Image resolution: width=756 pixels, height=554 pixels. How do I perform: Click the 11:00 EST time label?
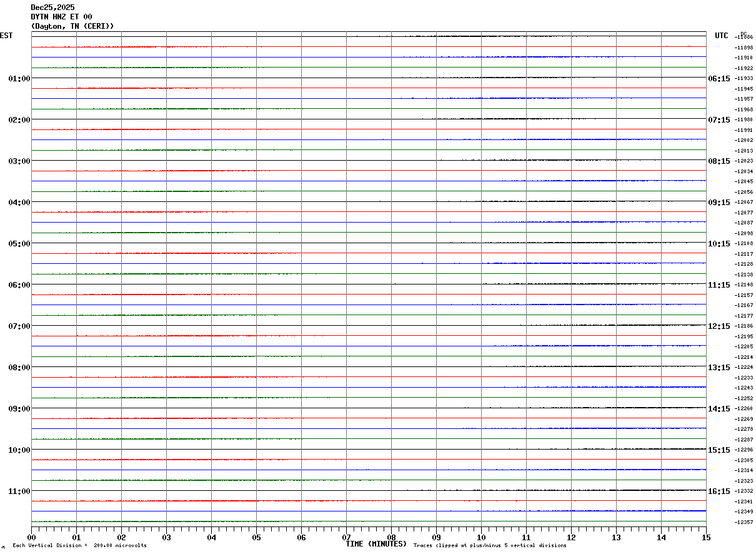click(19, 491)
